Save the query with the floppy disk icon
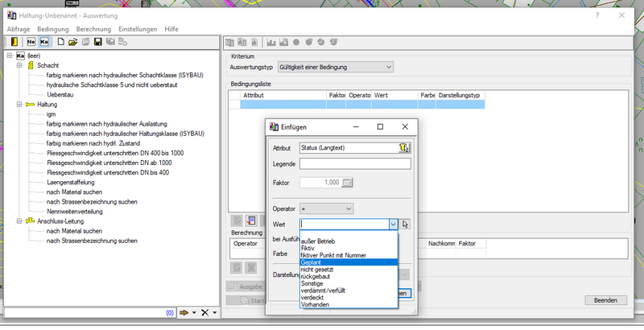This screenshot has height=330, width=644. click(97, 42)
